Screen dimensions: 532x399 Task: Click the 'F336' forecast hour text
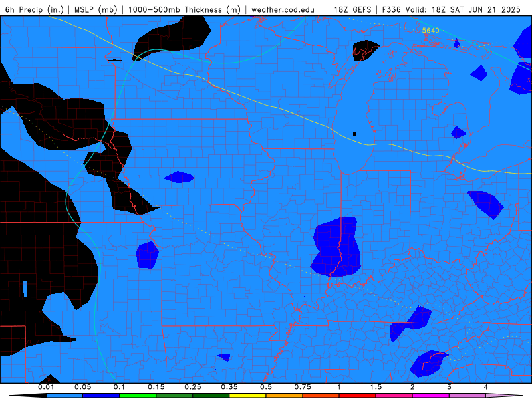[x=393, y=9]
